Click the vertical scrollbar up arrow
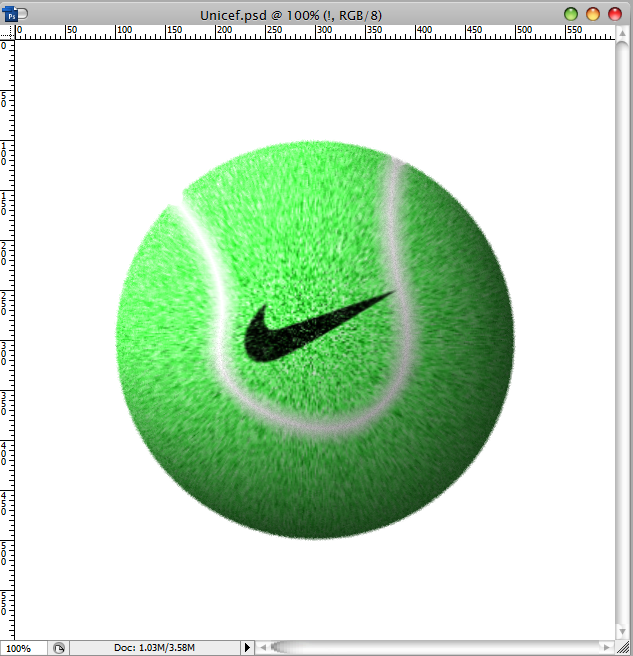Image resolution: width=633 pixels, height=656 pixels. coord(622,33)
